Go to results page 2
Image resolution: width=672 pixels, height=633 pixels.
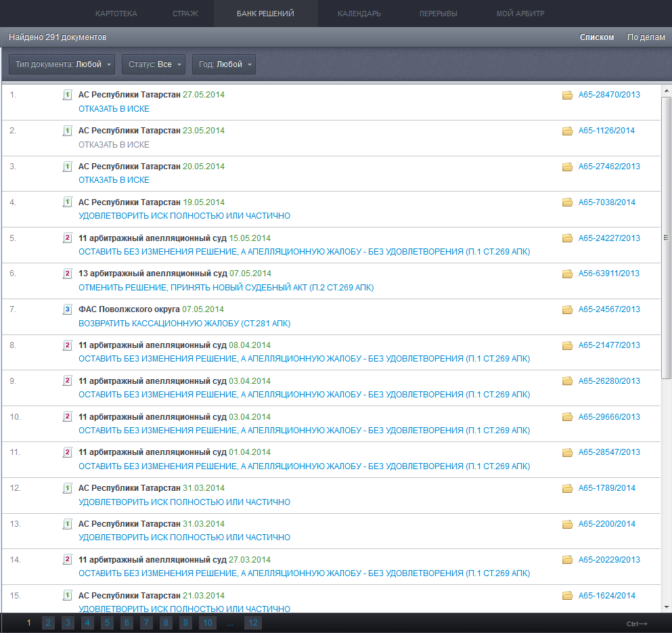(x=48, y=623)
